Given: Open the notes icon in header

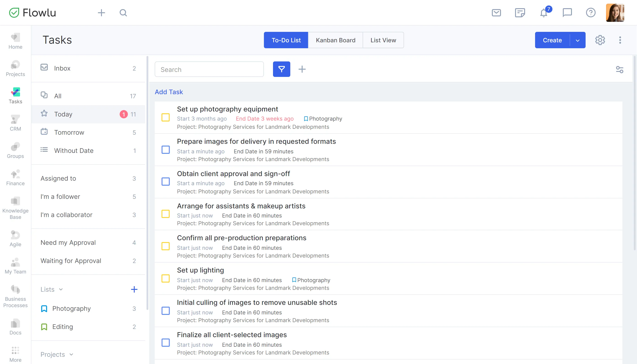Looking at the screenshot, I should (x=520, y=13).
